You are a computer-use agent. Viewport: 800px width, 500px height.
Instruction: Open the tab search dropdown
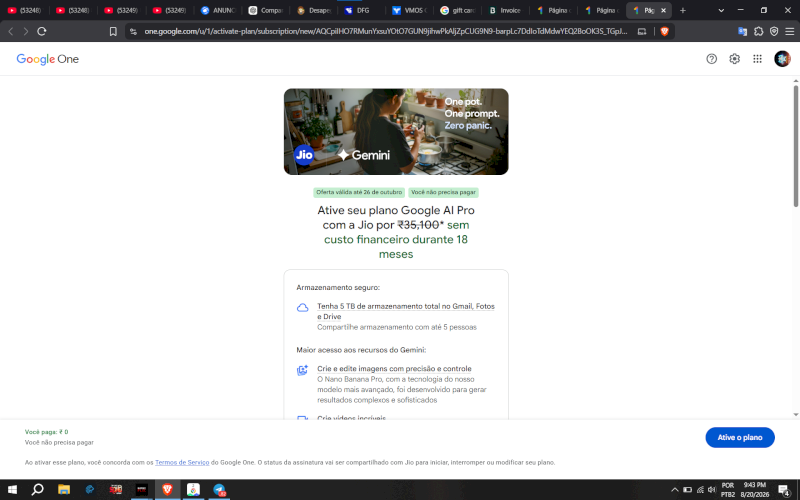(721, 10)
